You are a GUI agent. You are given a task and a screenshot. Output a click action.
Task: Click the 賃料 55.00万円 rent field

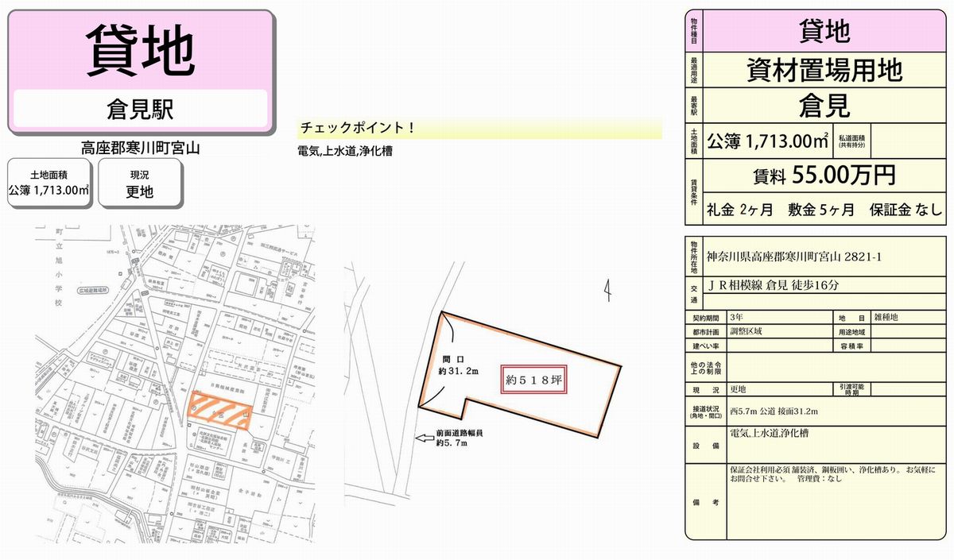pos(823,174)
